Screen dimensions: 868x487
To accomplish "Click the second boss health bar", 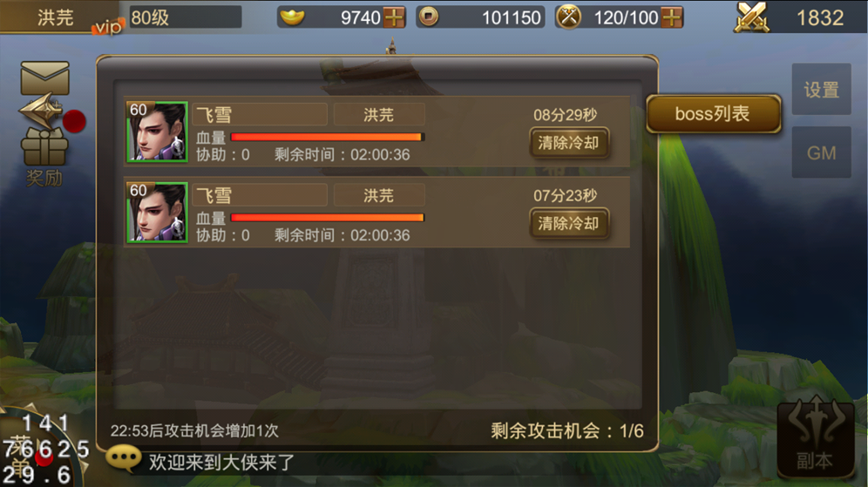I will tap(328, 218).
